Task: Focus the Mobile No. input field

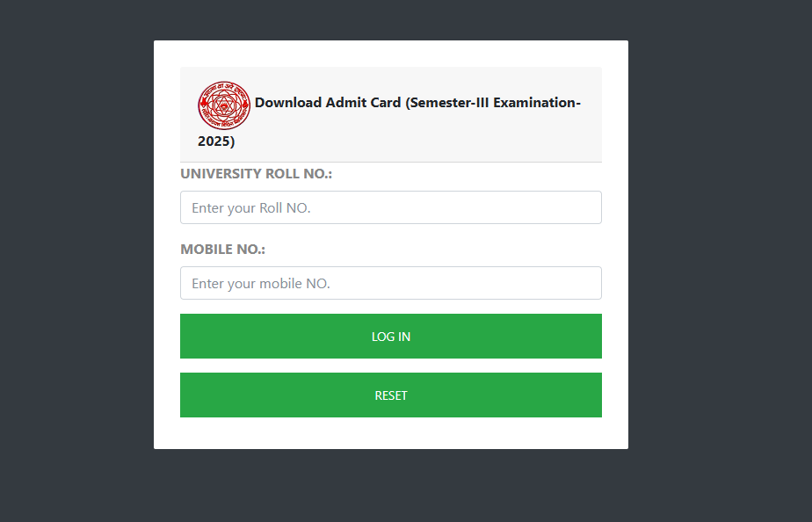Action: point(390,283)
